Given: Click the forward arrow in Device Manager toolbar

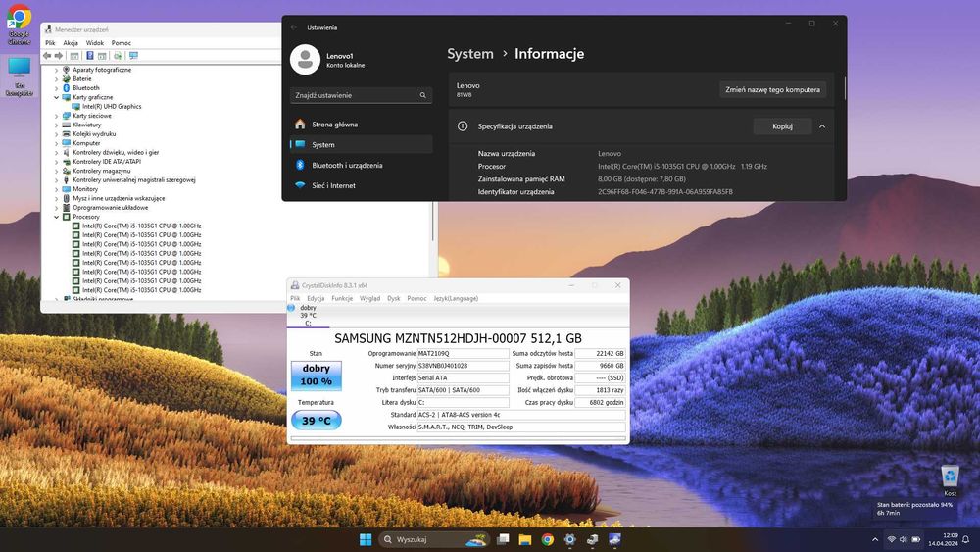Looking at the screenshot, I should (x=59, y=56).
